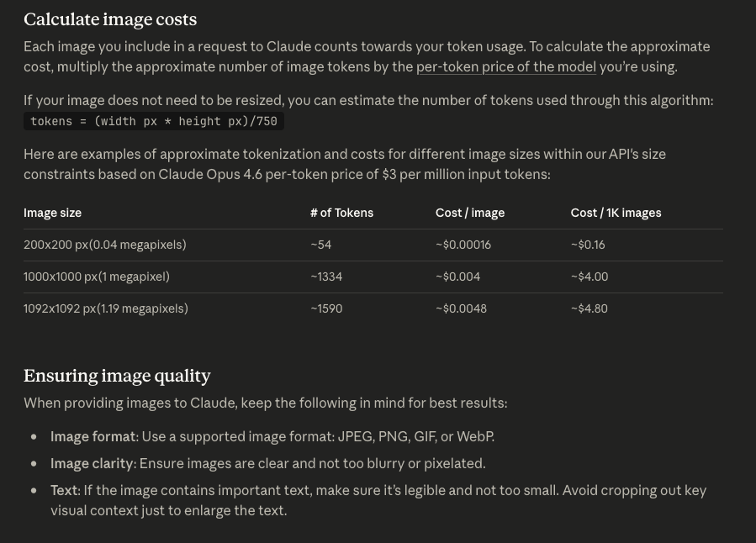Click the bold Image format bullet label
The width and height of the screenshot is (756, 543).
[93, 436]
